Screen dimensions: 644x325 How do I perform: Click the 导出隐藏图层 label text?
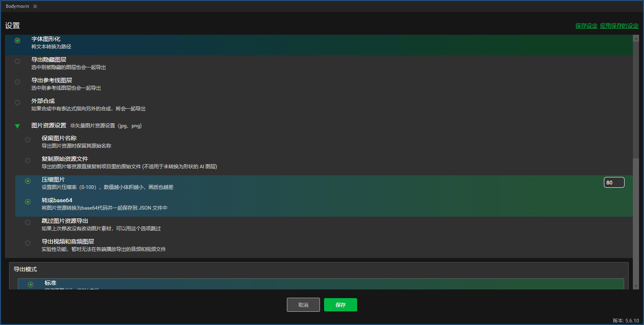point(49,60)
